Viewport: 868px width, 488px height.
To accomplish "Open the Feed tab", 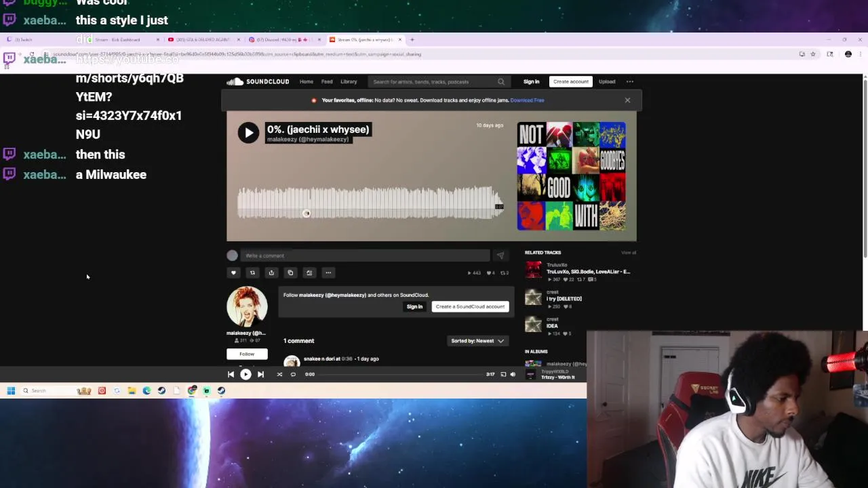I will (327, 81).
